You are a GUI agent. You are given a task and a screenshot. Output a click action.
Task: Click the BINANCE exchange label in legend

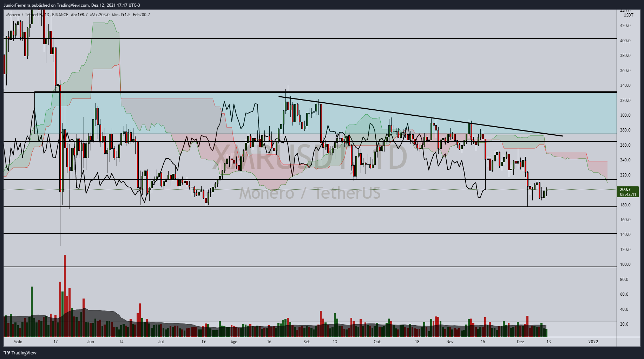[60, 15]
